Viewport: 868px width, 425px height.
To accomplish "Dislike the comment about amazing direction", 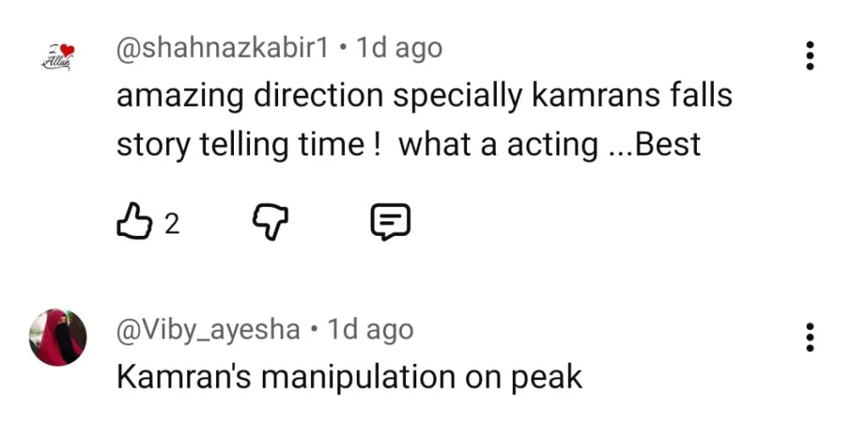I will click(x=271, y=224).
